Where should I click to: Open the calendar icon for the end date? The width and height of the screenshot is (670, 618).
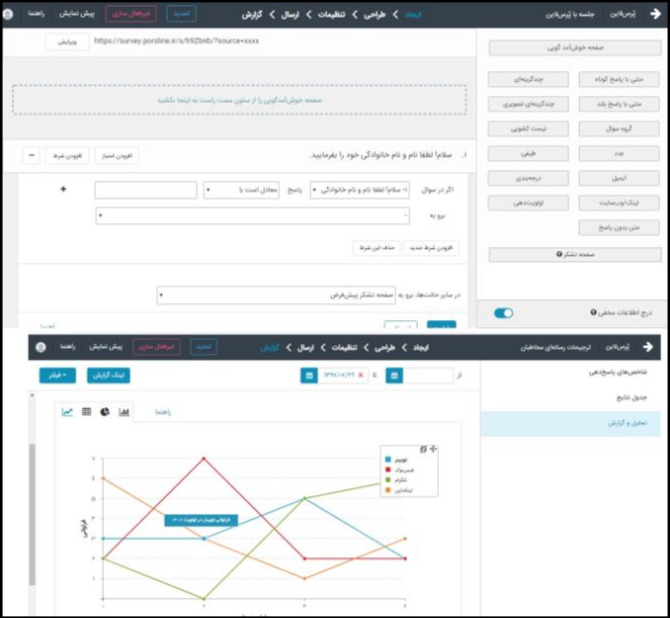[x=309, y=375]
